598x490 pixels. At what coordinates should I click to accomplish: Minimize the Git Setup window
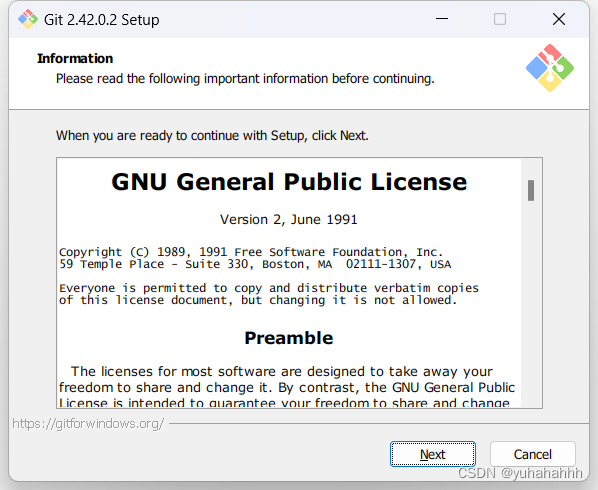(x=442, y=19)
